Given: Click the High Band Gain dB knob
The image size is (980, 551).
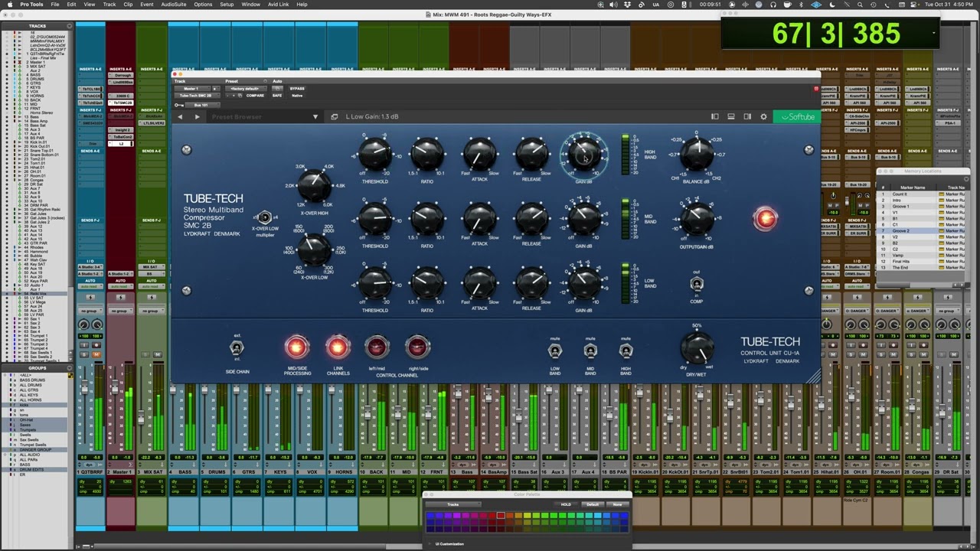Looking at the screenshot, I should pos(584,155).
